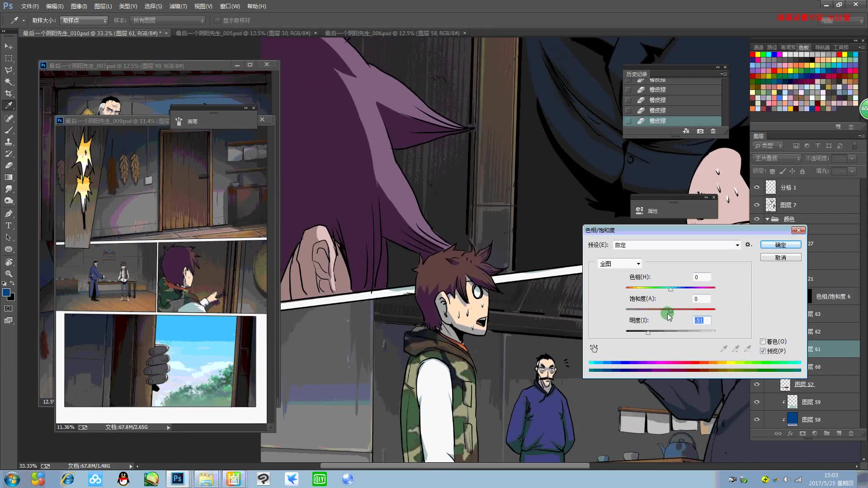
Task: Open the 图像(I) menu
Action: tap(79, 6)
